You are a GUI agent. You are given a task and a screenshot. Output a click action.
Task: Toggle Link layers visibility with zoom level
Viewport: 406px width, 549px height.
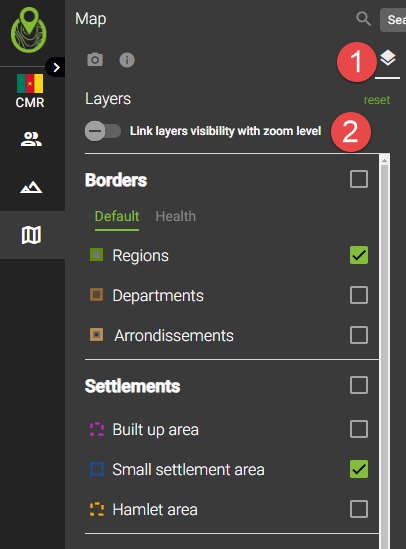point(103,131)
